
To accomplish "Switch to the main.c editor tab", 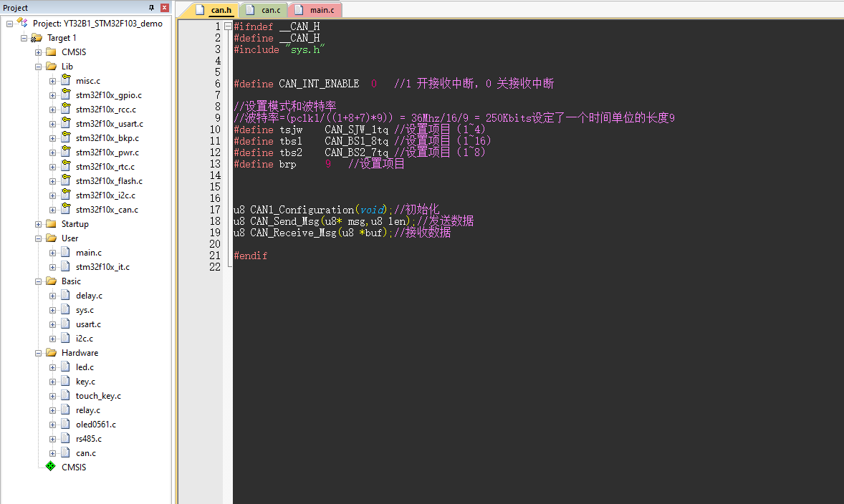I will (315, 10).
